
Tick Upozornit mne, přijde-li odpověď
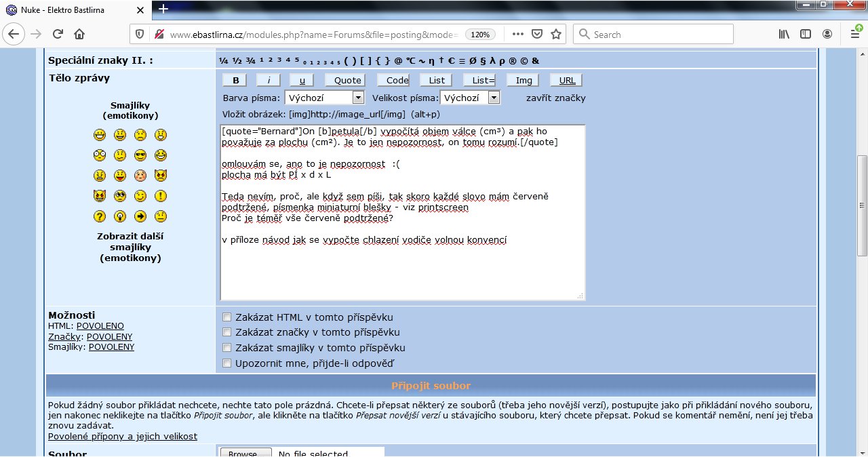(x=227, y=363)
